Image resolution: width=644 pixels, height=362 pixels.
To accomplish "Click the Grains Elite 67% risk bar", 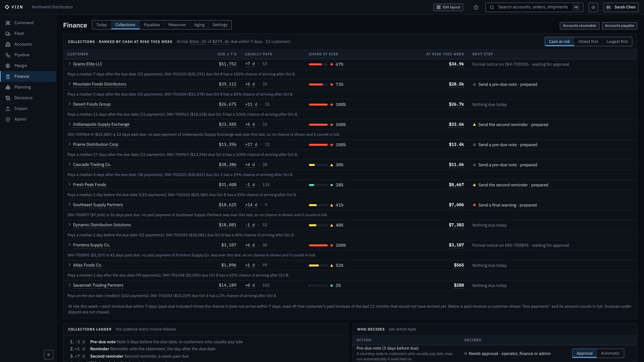I will click(x=318, y=64).
